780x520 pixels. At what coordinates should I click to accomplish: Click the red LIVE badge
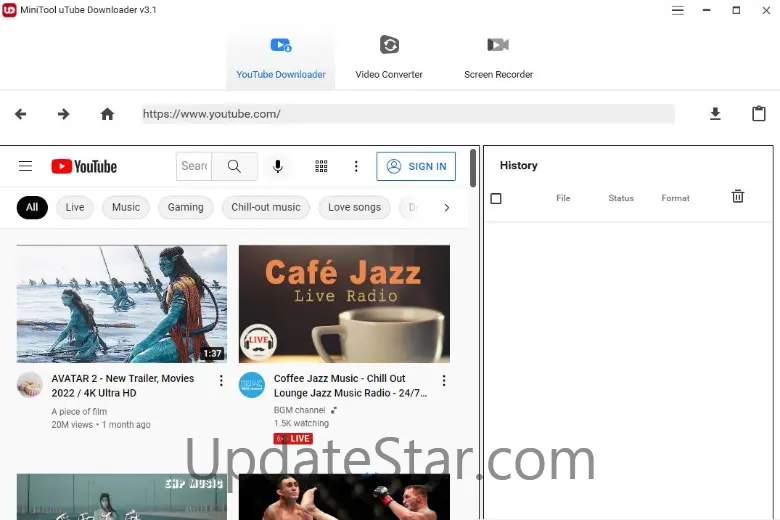pos(293,438)
